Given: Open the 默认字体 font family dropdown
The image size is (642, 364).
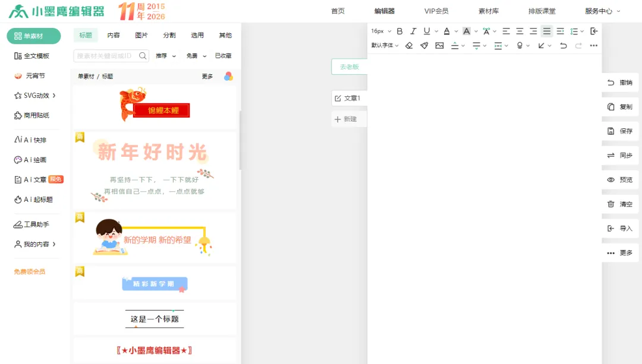Looking at the screenshot, I should [385, 45].
